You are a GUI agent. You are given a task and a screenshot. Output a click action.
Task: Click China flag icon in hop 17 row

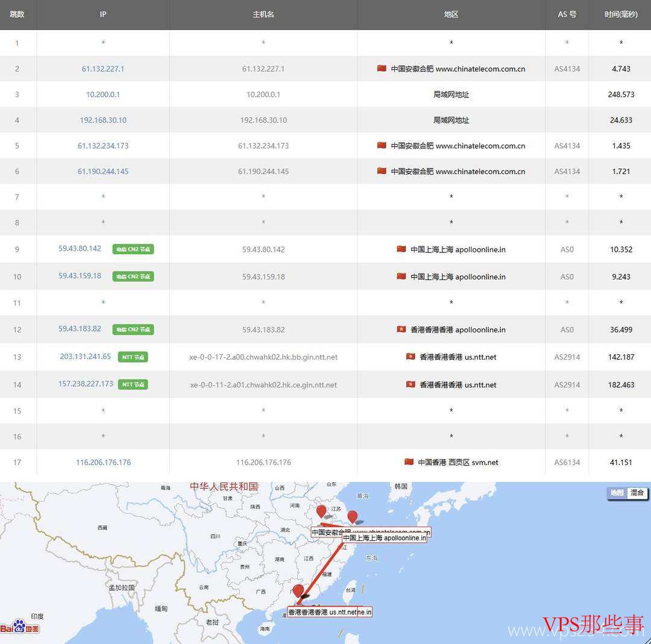tap(409, 462)
